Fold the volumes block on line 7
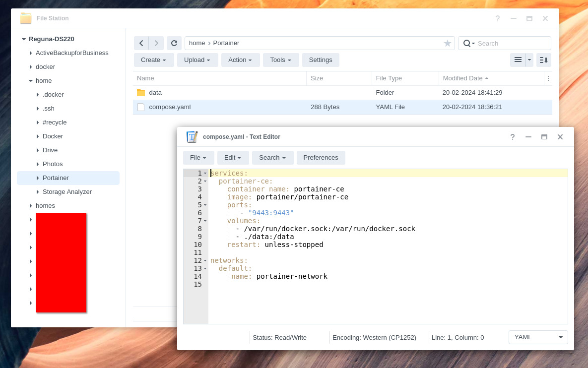 tap(205, 221)
